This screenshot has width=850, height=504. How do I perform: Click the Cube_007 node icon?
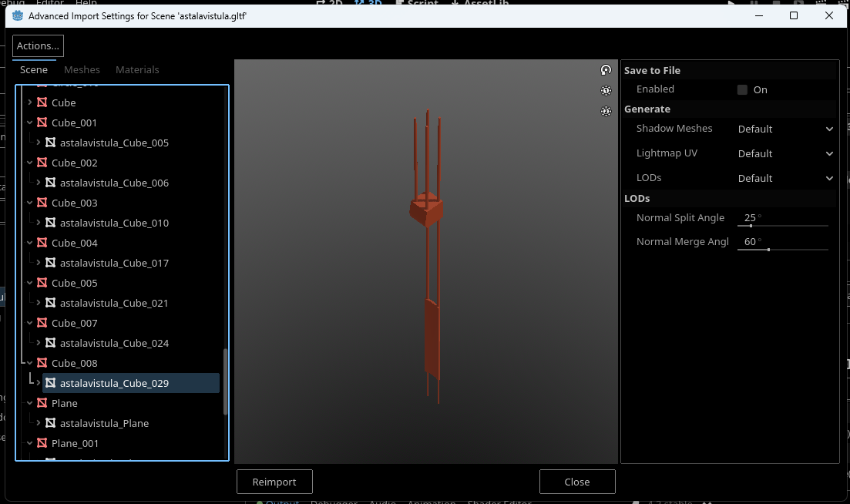pyautogui.click(x=42, y=323)
